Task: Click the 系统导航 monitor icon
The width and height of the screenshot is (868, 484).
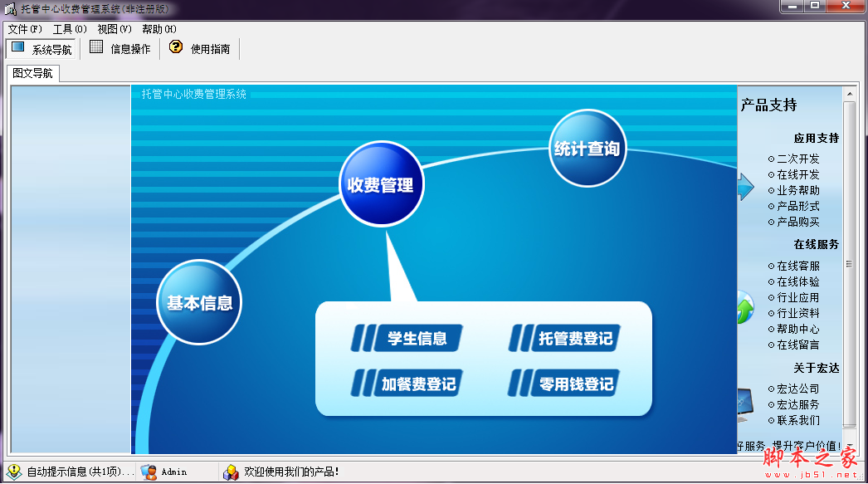Action: pyautogui.click(x=17, y=47)
